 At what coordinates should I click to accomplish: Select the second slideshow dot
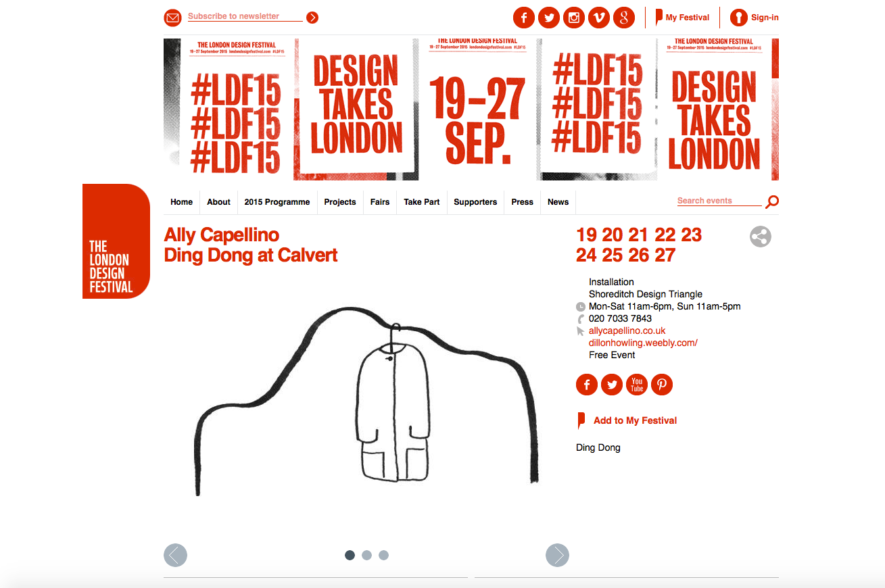coord(366,555)
